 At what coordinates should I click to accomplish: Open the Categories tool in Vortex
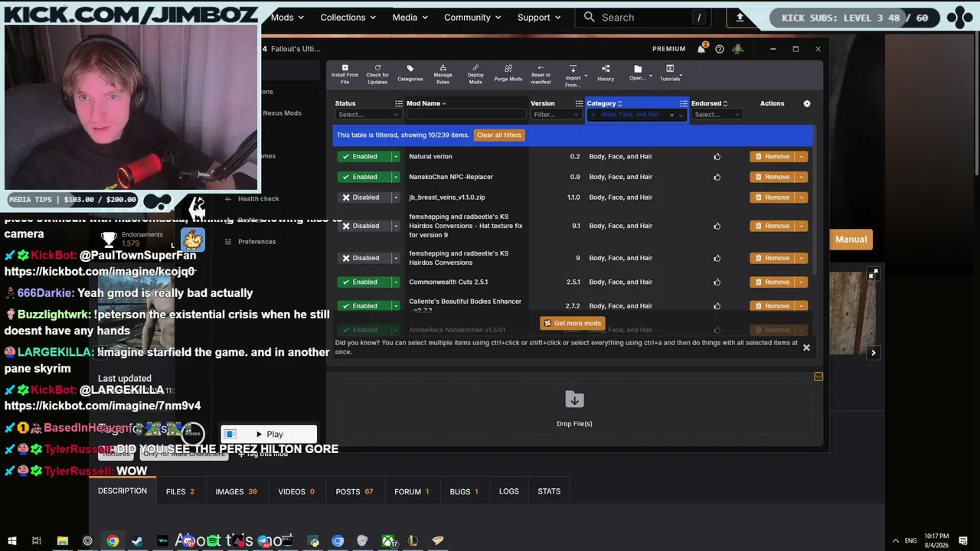click(x=410, y=74)
